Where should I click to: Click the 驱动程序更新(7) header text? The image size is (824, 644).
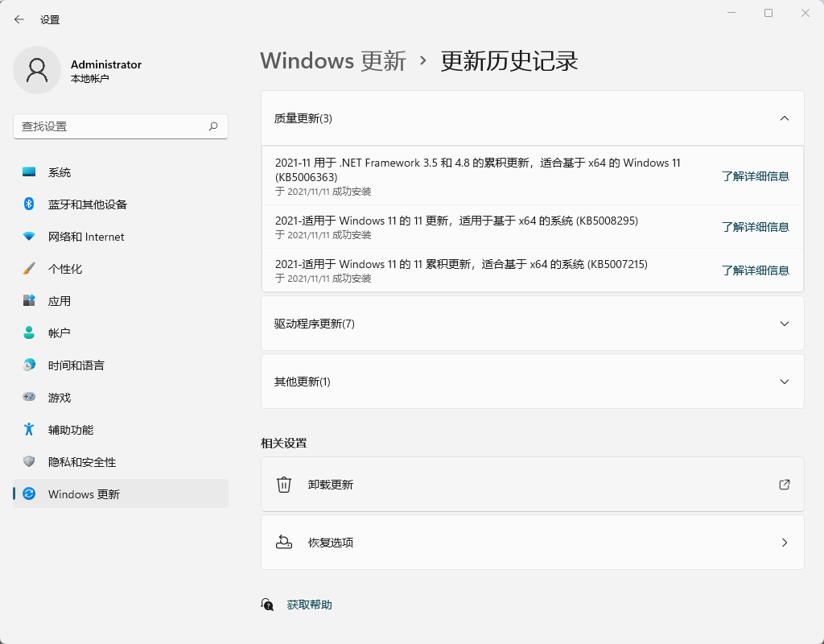click(315, 324)
